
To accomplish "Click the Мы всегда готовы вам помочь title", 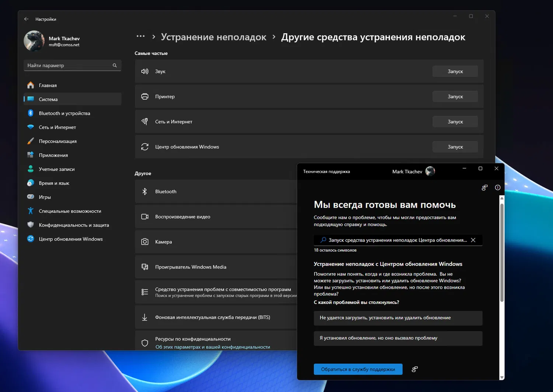I will (x=385, y=205).
